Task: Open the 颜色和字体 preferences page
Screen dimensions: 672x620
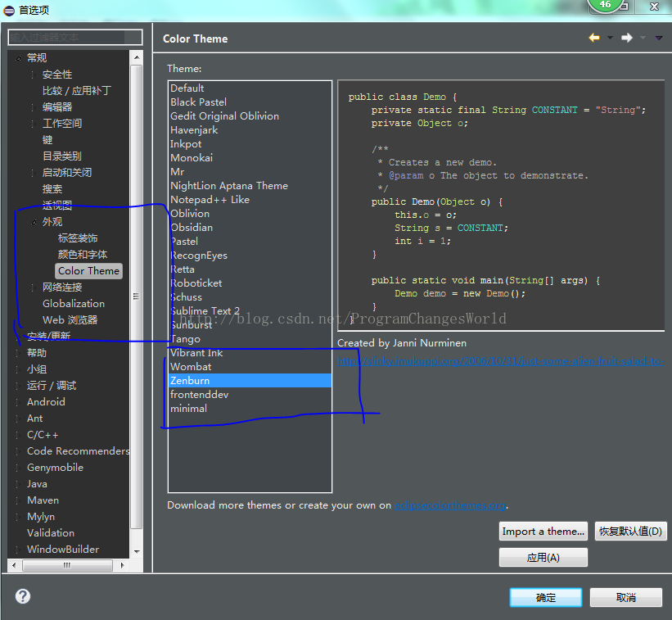Action: point(83,255)
